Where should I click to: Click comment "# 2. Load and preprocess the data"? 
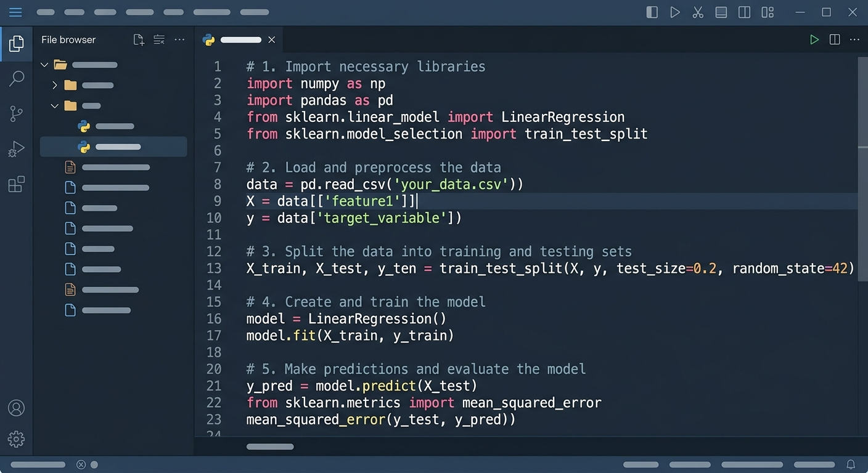(x=374, y=168)
